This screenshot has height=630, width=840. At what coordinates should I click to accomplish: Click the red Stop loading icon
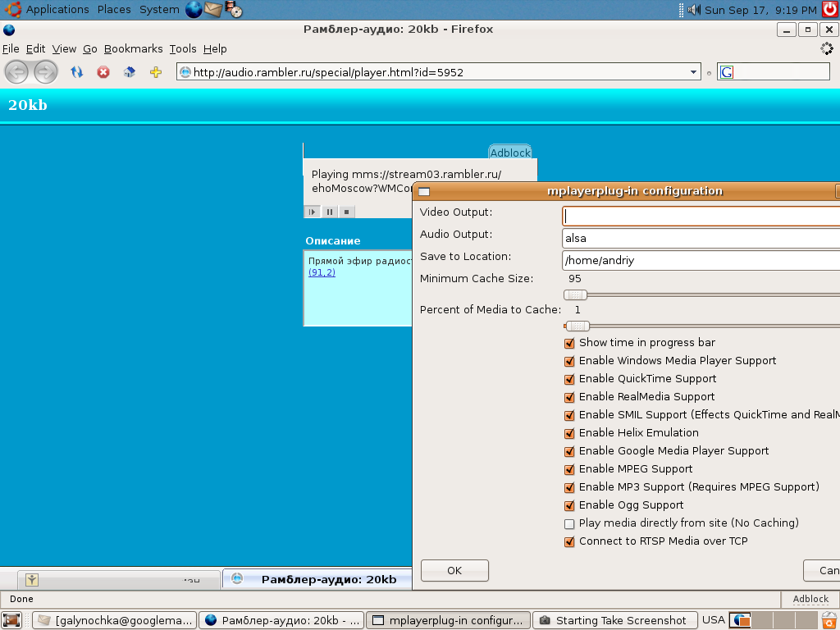(103, 72)
